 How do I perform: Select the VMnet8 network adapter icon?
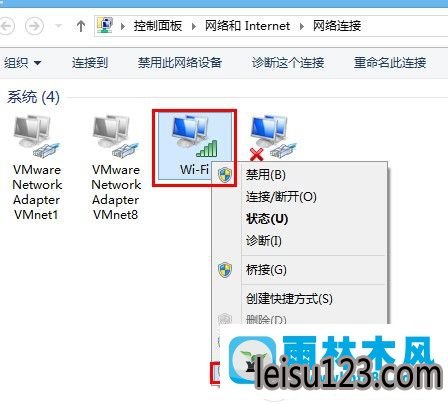click(x=116, y=136)
